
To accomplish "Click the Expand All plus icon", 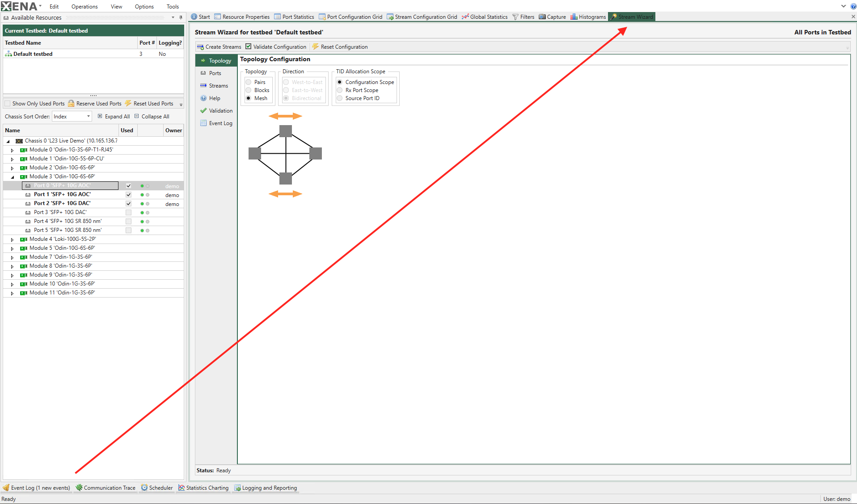I will coord(100,116).
